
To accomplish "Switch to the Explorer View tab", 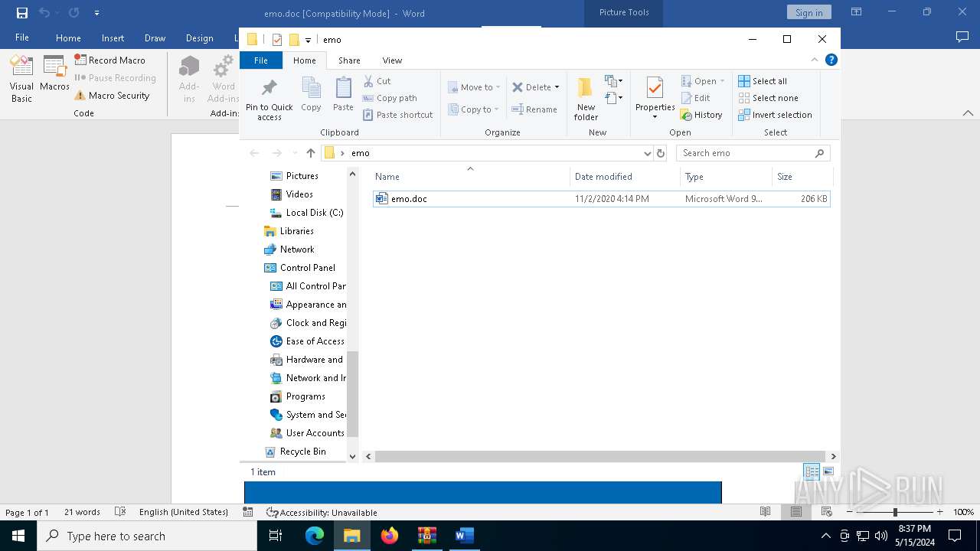I will point(392,60).
